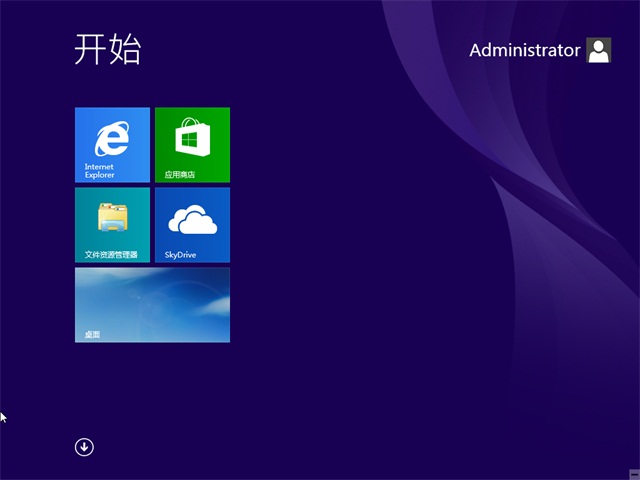Open the Store shopping bag icon
The image size is (640, 480).
(192, 137)
